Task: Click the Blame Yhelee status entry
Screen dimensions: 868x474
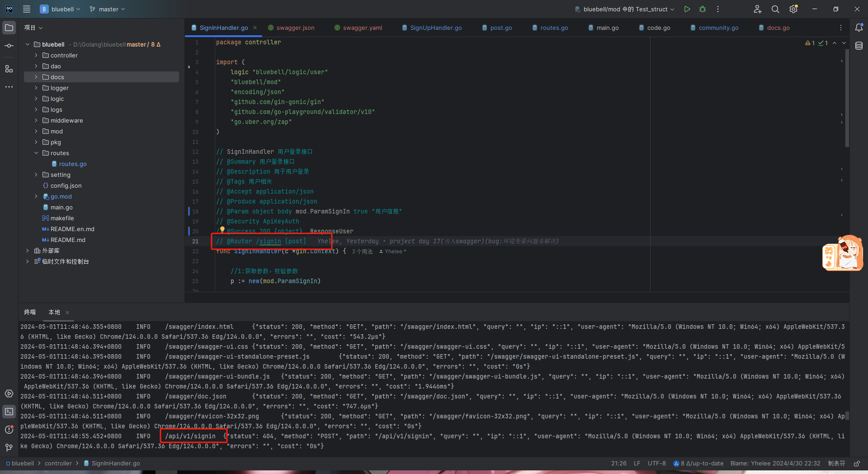Action: pos(775,464)
